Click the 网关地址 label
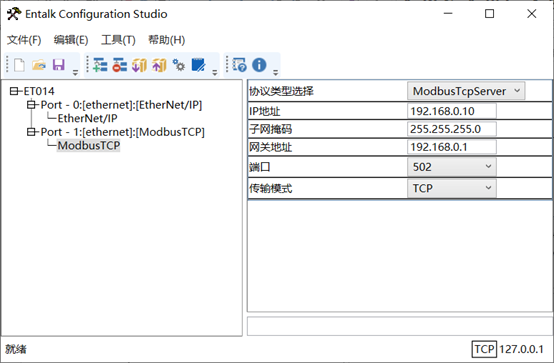The height and width of the screenshot is (363, 554). [x=271, y=147]
